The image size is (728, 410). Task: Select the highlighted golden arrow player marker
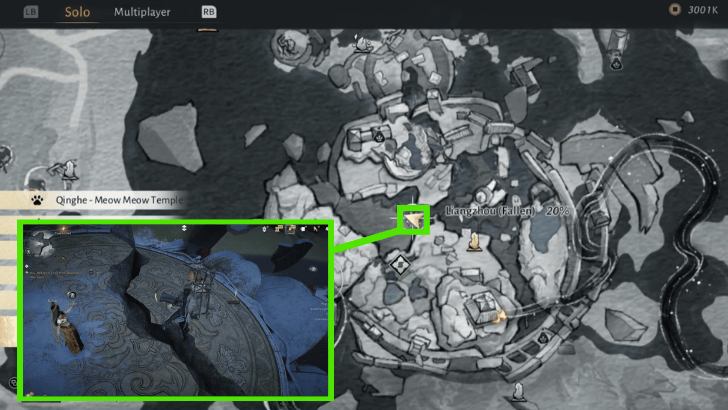(x=412, y=218)
